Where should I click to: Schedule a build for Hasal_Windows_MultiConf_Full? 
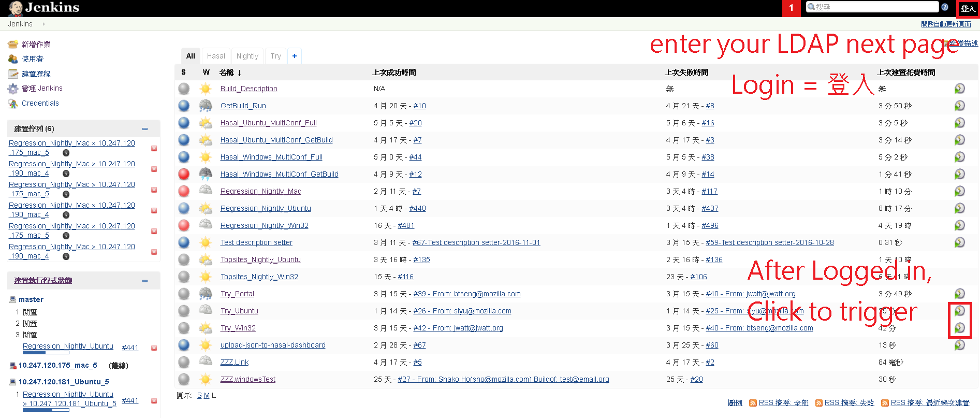coord(959,157)
